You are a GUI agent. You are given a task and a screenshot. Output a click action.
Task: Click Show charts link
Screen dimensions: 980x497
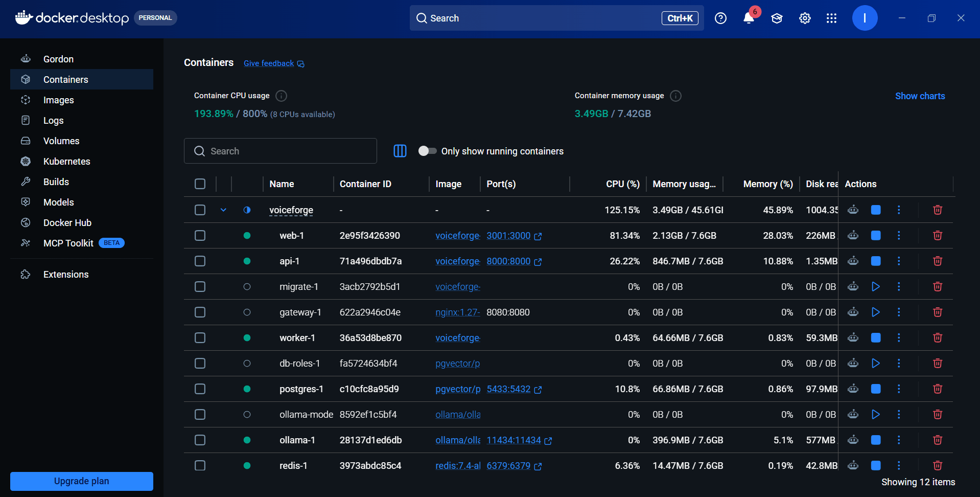[920, 96]
